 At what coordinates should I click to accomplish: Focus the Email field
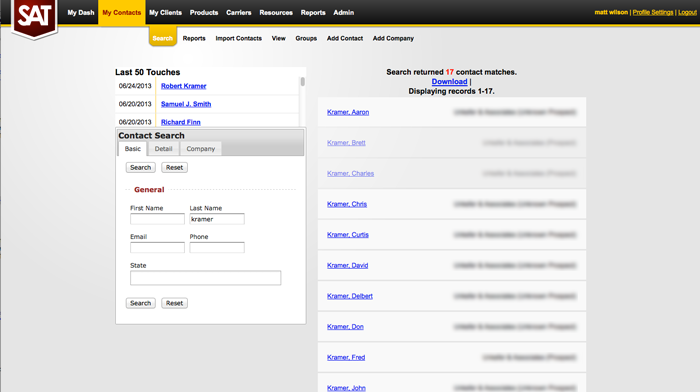(x=157, y=247)
